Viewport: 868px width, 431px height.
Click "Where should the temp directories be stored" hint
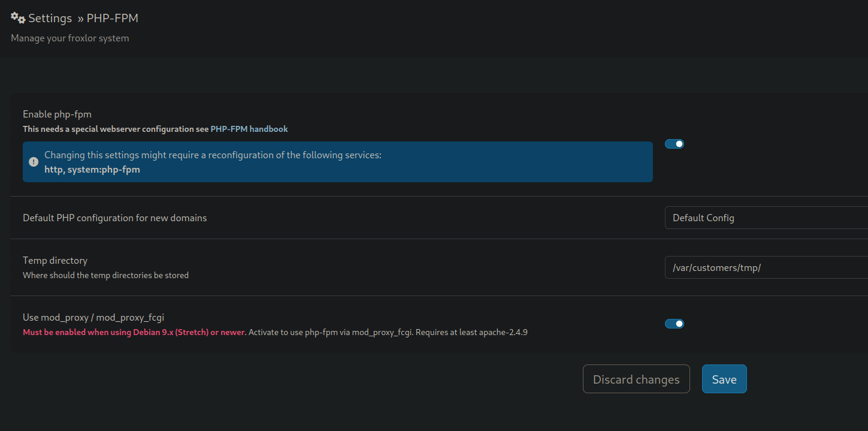(105, 275)
